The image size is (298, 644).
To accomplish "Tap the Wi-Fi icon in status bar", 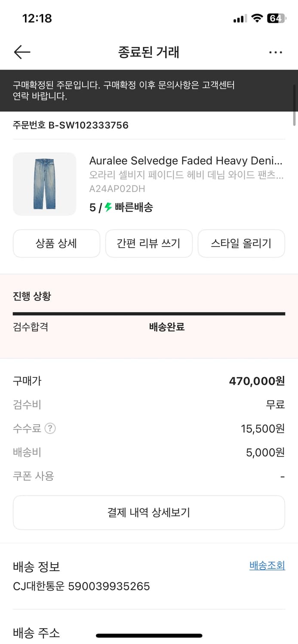I will point(256,18).
